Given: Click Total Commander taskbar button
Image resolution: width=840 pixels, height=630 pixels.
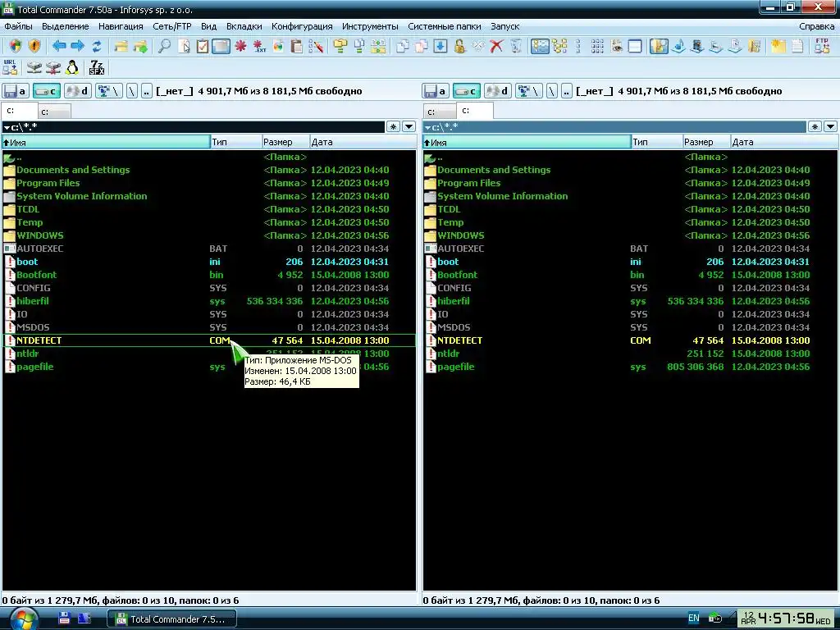Looking at the screenshot, I should click(x=172, y=619).
